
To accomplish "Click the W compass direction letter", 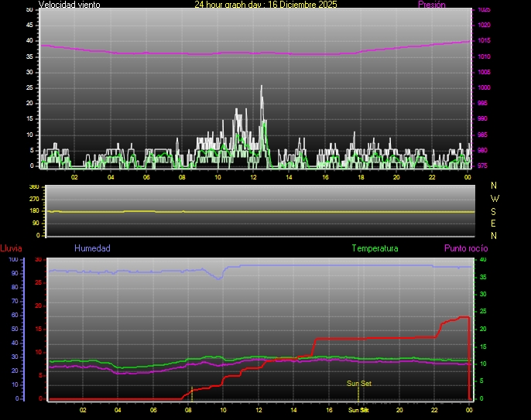I will (x=495, y=198).
